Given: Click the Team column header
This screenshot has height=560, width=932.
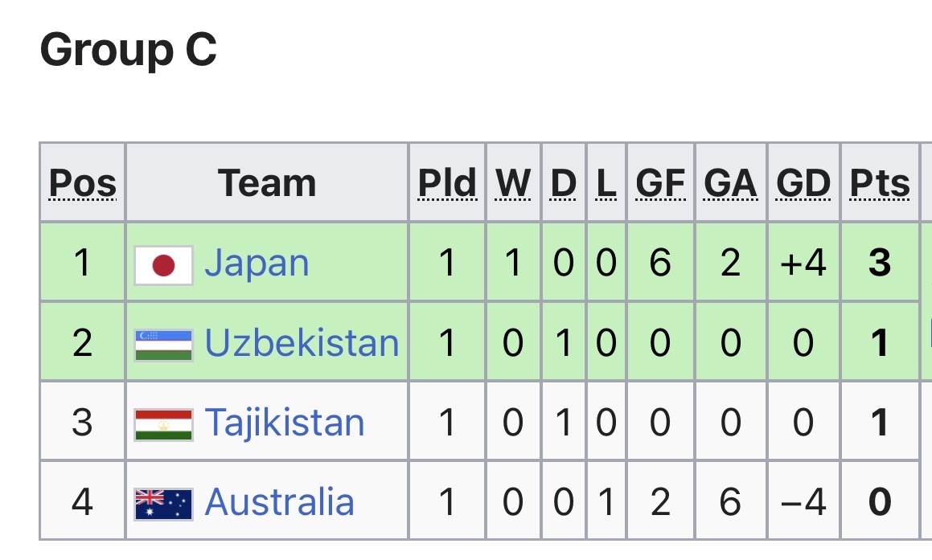Looking at the screenshot, I should click(267, 184).
